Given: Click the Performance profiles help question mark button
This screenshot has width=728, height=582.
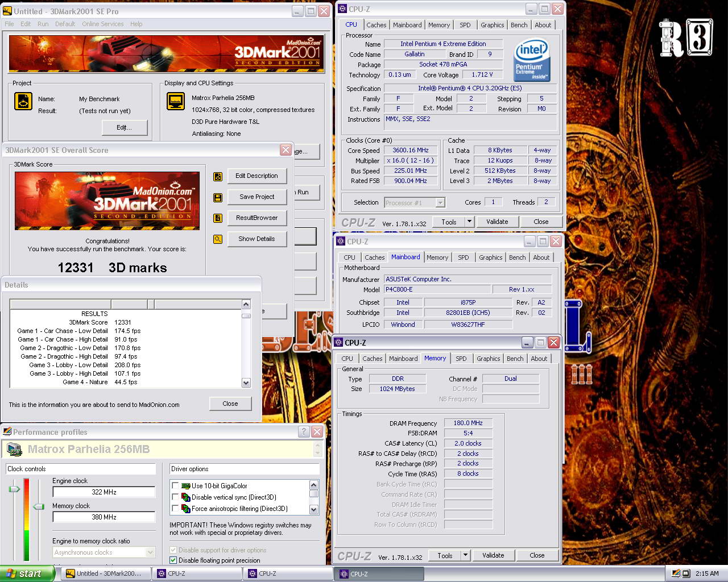Looking at the screenshot, I should point(304,432).
